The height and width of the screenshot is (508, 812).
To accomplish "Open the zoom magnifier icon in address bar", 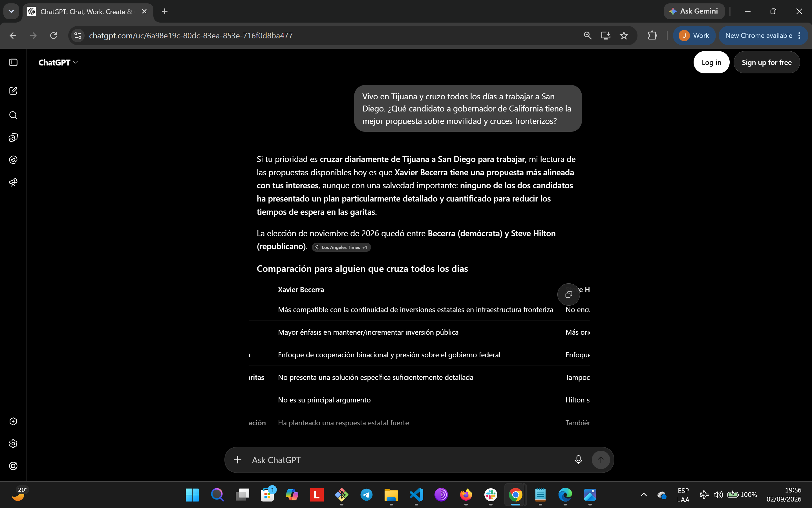I will pos(587,36).
